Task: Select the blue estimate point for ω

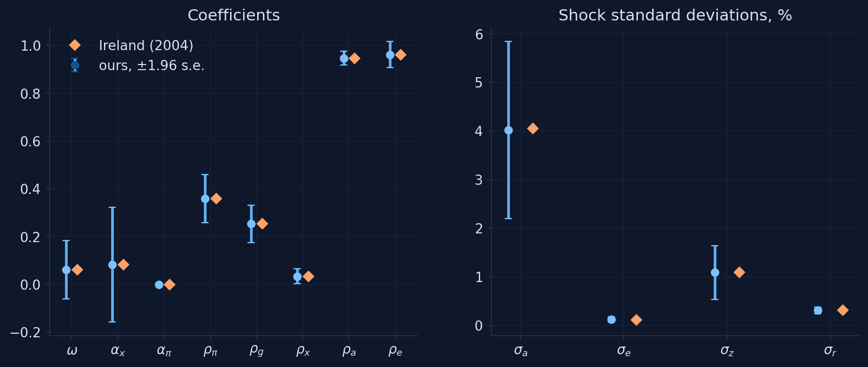Action: pos(66,270)
